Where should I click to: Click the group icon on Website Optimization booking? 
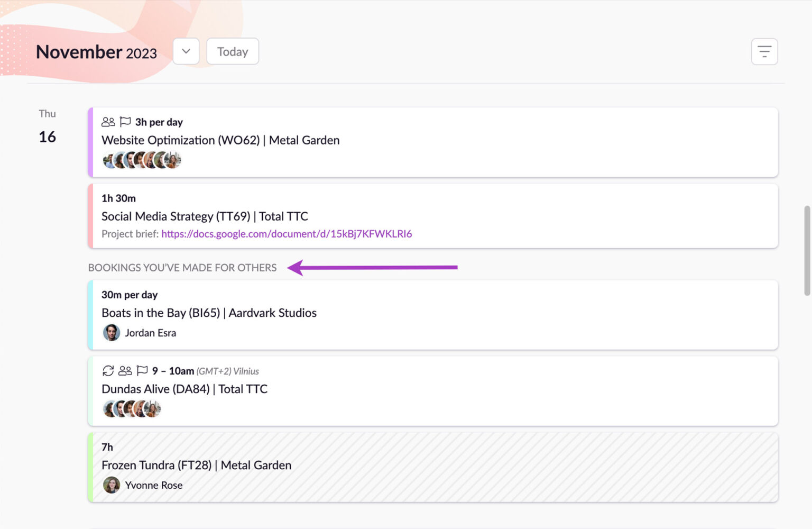[x=108, y=121]
